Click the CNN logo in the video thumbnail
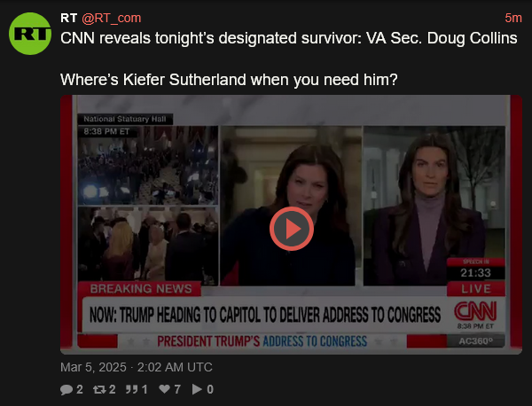Viewport: 532px width, 406px height. coord(475,311)
